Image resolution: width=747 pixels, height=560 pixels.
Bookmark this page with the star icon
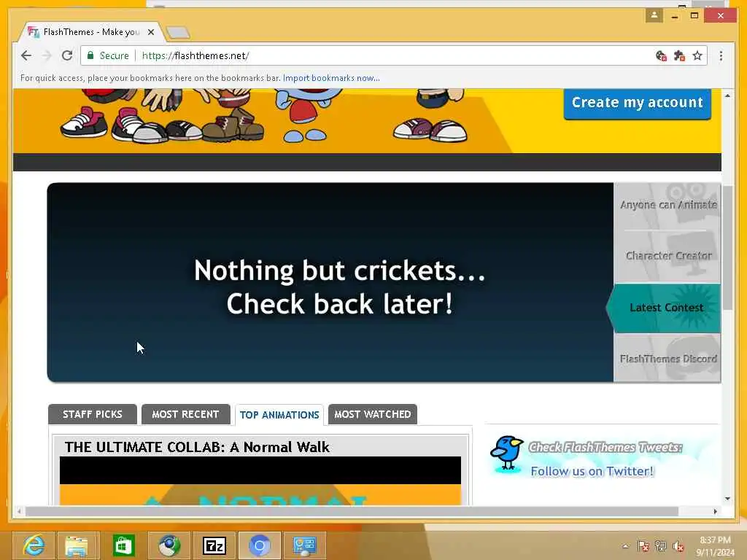[x=697, y=55]
